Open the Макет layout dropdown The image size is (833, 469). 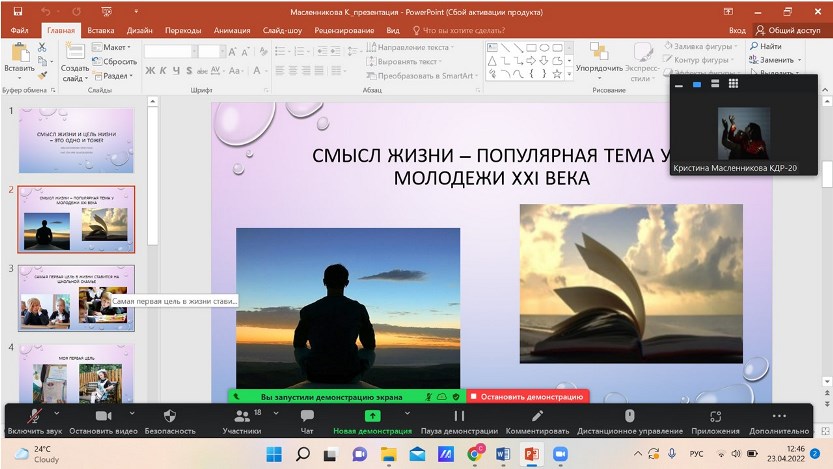point(112,47)
